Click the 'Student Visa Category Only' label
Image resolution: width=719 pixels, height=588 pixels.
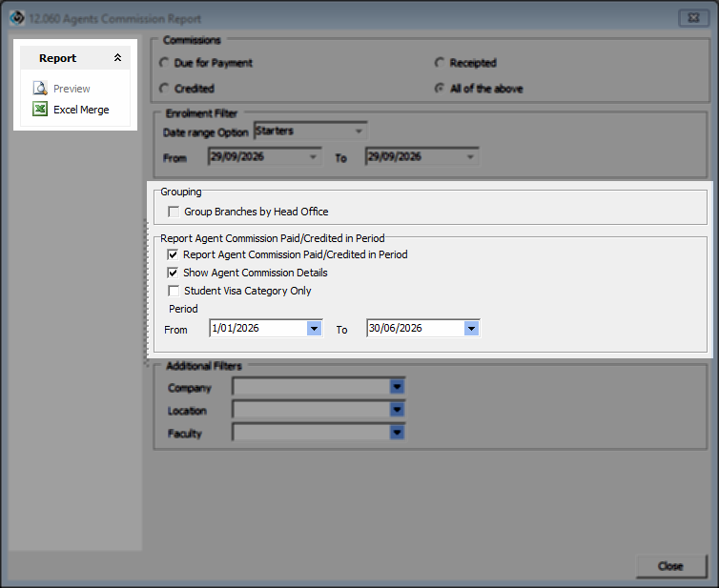248,291
